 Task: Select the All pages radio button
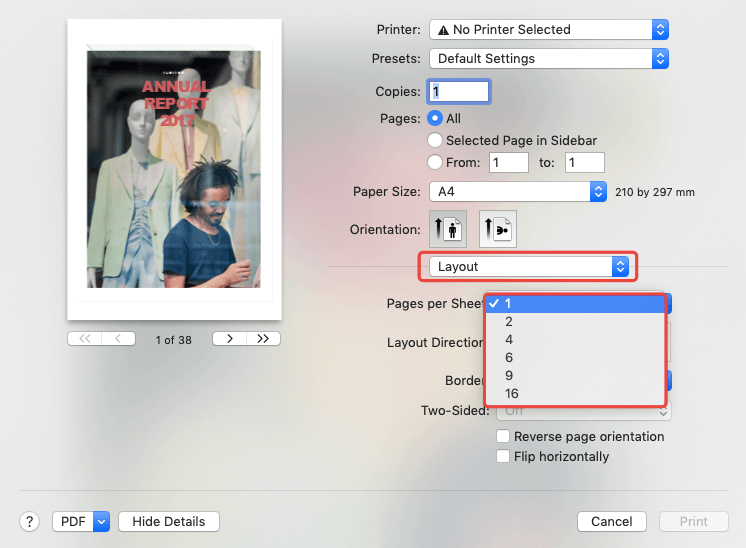tap(435, 118)
